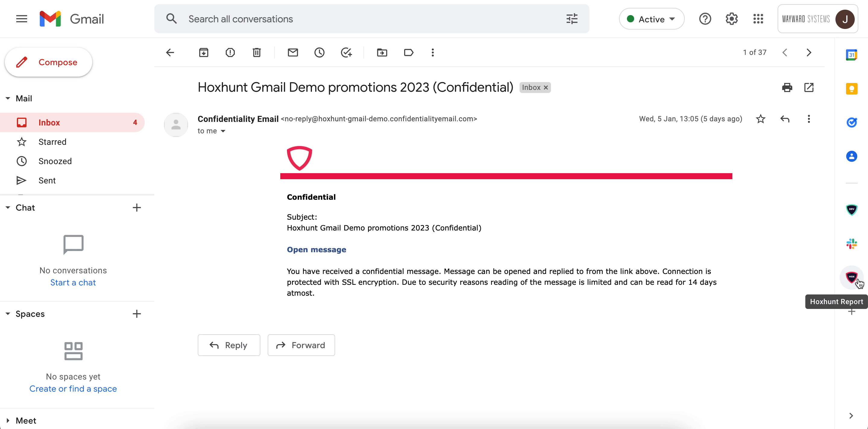Open the main menu hamburger icon
Image resolution: width=868 pixels, height=429 pixels.
point(22,19)
